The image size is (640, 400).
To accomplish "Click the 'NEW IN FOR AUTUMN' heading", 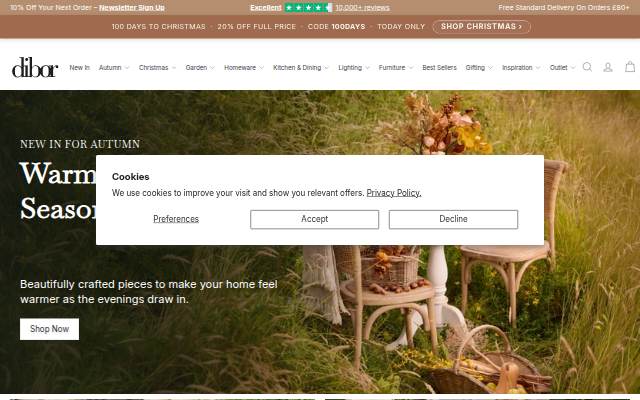I will [x=80, y=144].
